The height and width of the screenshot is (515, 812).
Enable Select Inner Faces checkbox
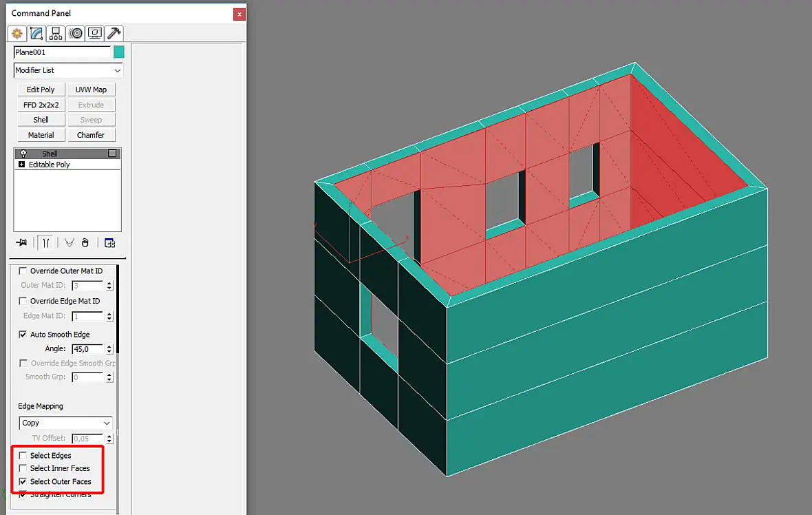23,468
